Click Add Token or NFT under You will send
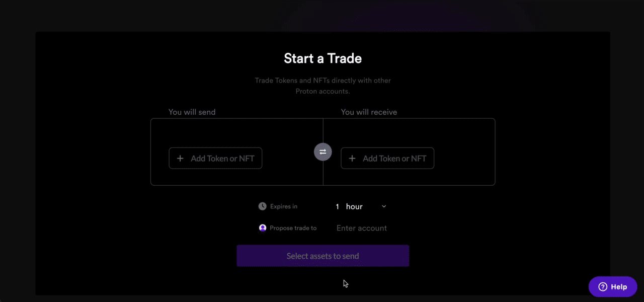The height and width of the screenshot is (302, 644). pyautogui.click(x=215, y=158)
